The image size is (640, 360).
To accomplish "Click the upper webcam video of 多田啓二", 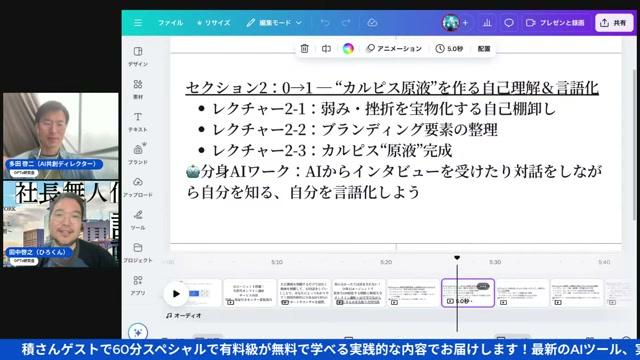I will (61, 136).
